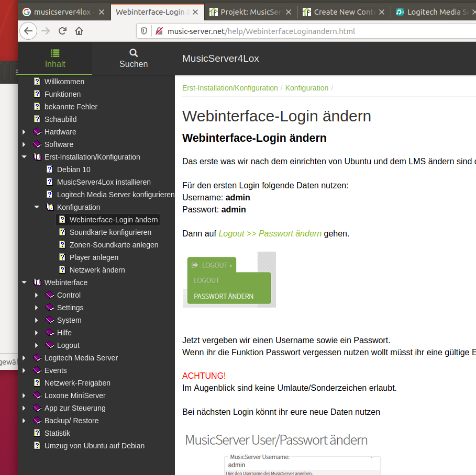Click the MusicServer Username field in the image
Image resolution: width=476 pixels, height=475 pixels.
coord(302,465)
